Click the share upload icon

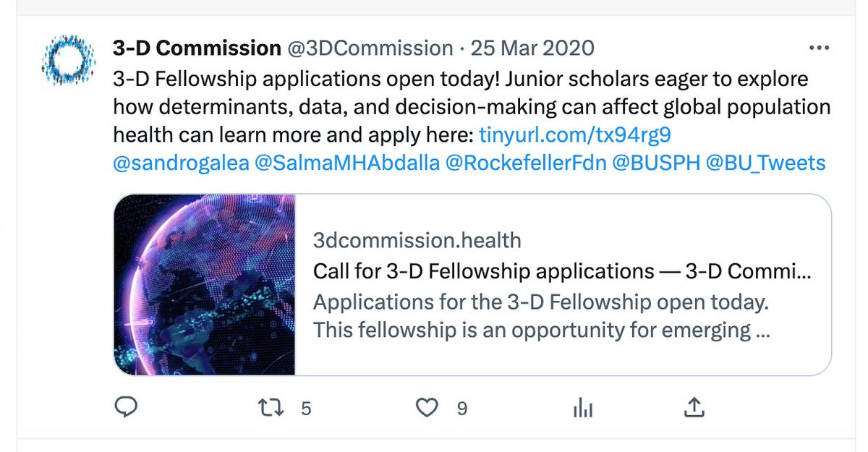(694, 409)
